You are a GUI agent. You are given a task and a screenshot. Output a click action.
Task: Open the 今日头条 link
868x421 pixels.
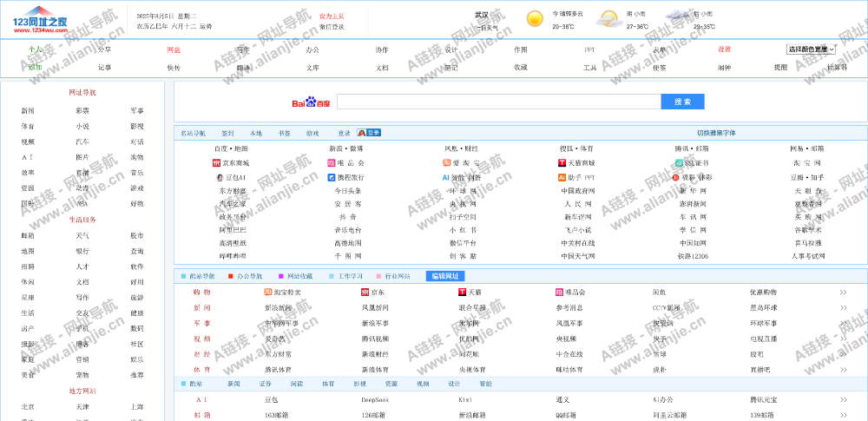tap(348, 191)
